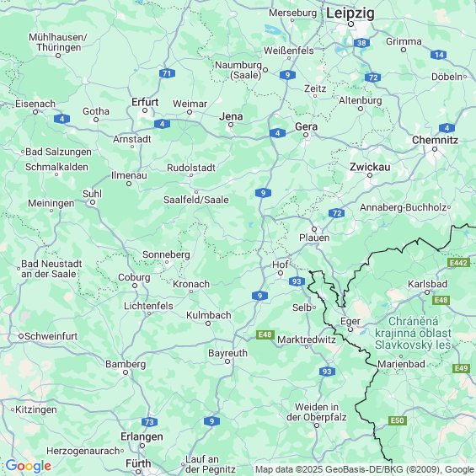Click the Map data copyright text
This screenshot has height=476, width=476.
[x=365, y=469]
